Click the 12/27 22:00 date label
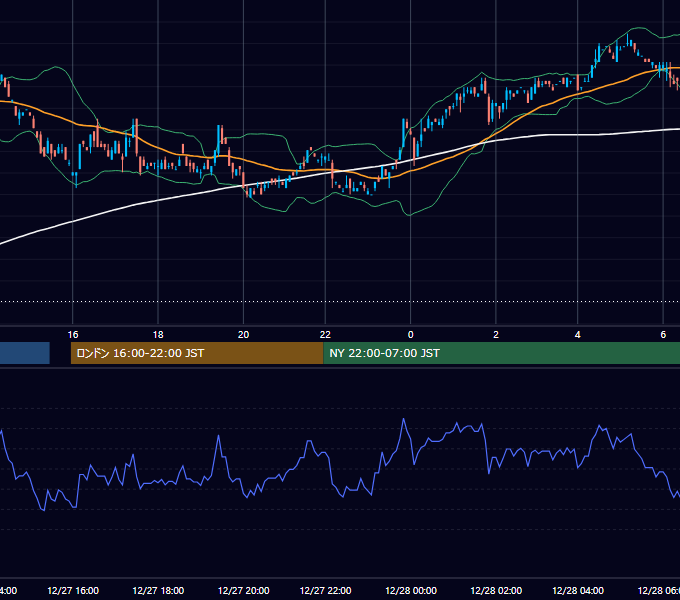 click(x=325, y=591)
